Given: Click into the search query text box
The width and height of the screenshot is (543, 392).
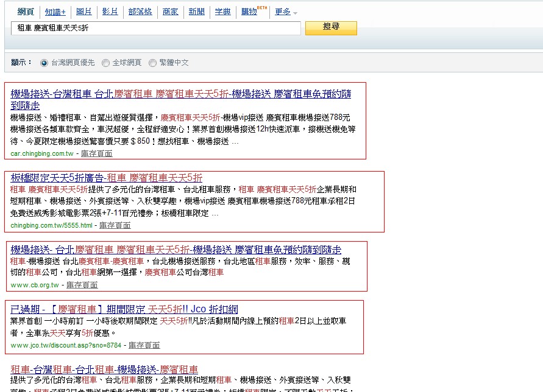Looking at the screenshot, I should 156,29.
